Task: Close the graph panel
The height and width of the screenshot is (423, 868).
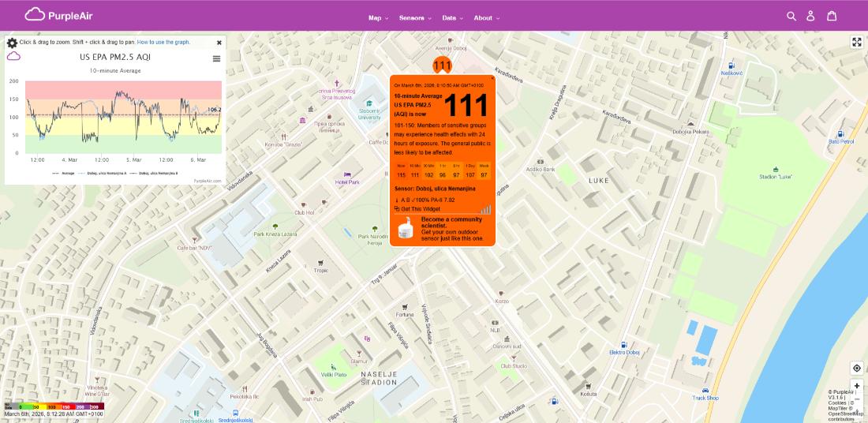Action: click(x=219, y=42)
